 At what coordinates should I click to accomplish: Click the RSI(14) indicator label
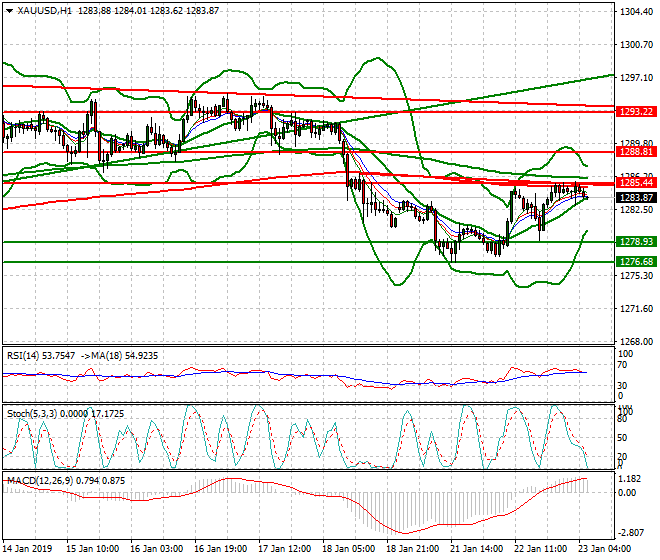coord(23,356)
